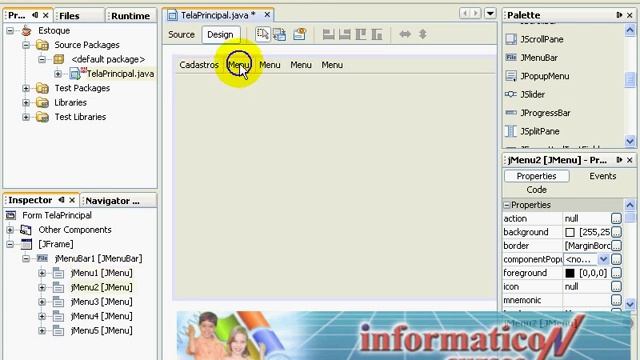Click the background white color swatch
Screen dimensions: 640x360
(570, 232)
